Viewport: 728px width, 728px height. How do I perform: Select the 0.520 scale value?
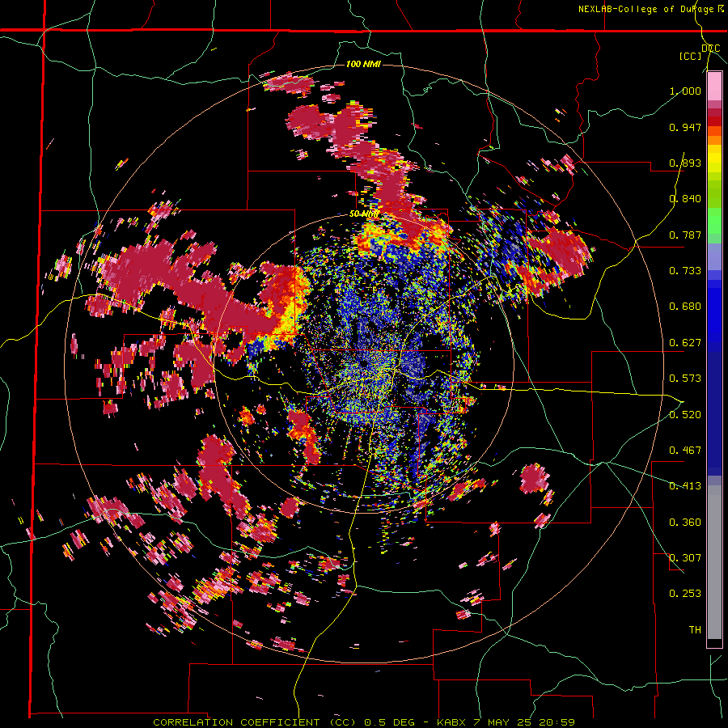(x=685, y=415)
